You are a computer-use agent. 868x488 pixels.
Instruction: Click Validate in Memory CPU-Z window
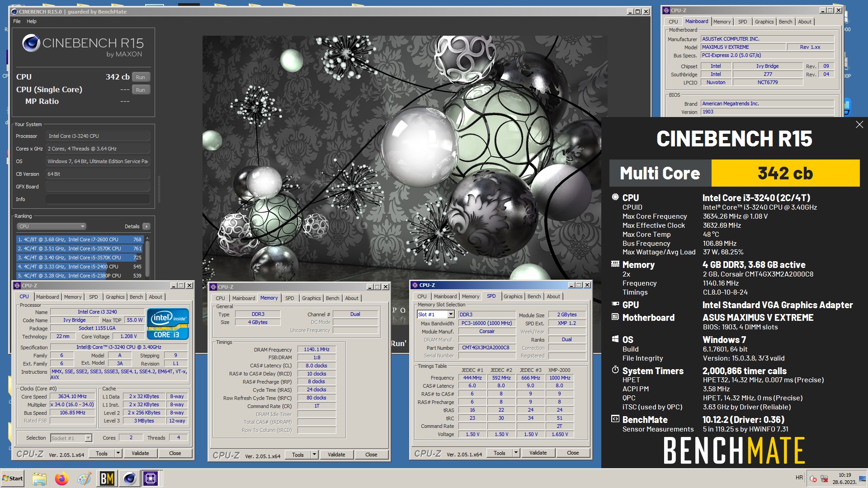(336, 455)
